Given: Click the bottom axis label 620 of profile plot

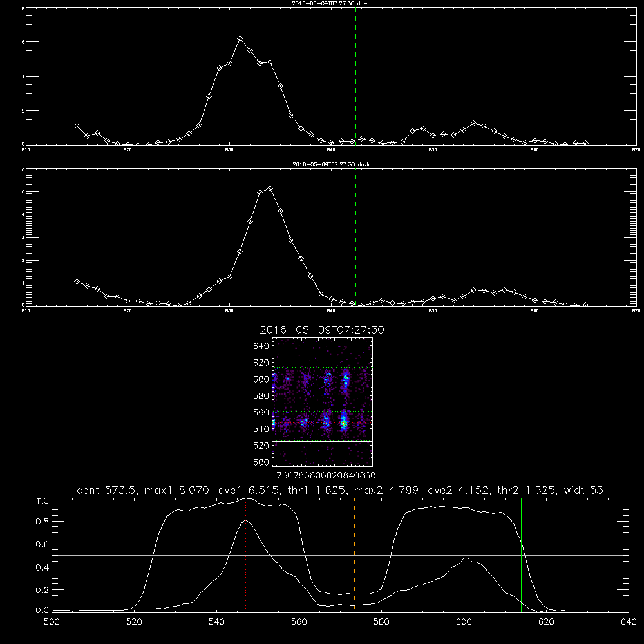Looking at the screenshot, I should tap(546, 621).
